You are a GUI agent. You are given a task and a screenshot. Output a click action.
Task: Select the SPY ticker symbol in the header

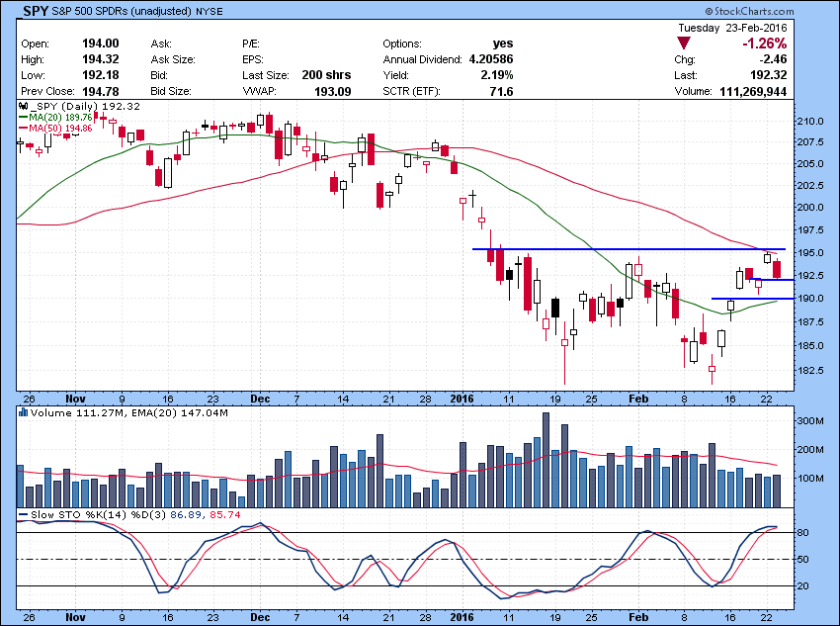coord(37,11)
